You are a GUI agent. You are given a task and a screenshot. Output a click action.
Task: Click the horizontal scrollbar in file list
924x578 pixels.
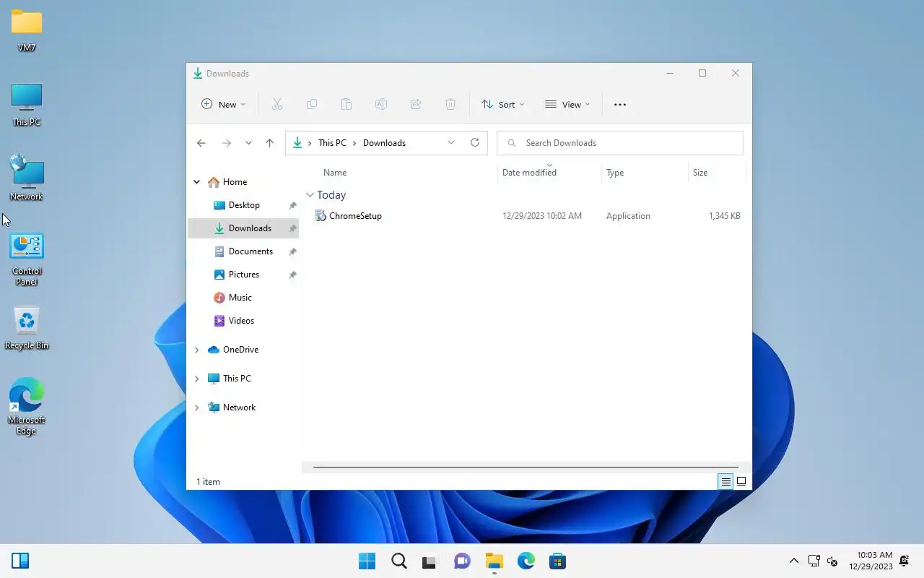point(526,467)
